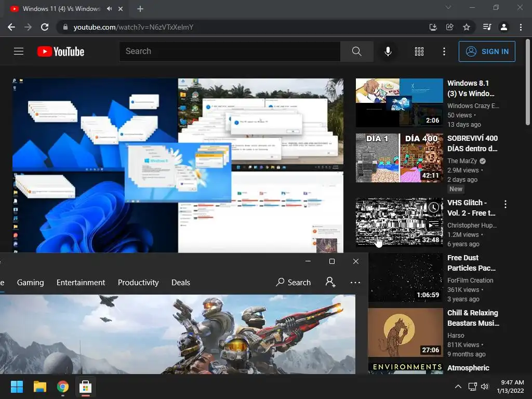Click the browser forward arrow
The image size is (532, 399).
28,27
